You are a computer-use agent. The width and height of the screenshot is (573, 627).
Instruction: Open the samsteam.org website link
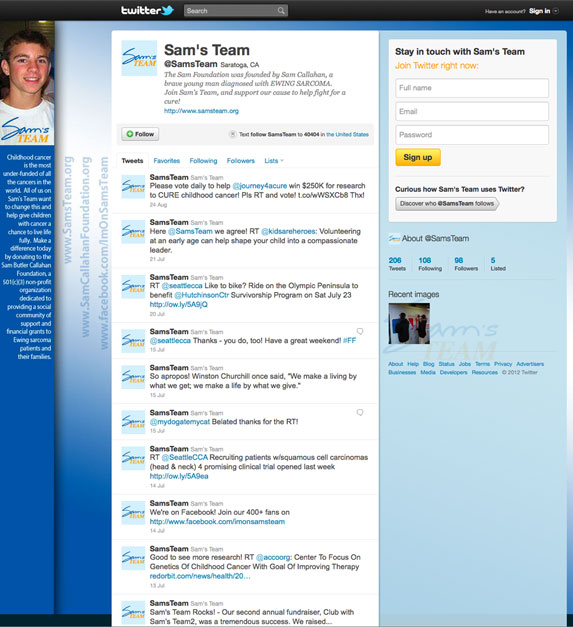[201, 111]
